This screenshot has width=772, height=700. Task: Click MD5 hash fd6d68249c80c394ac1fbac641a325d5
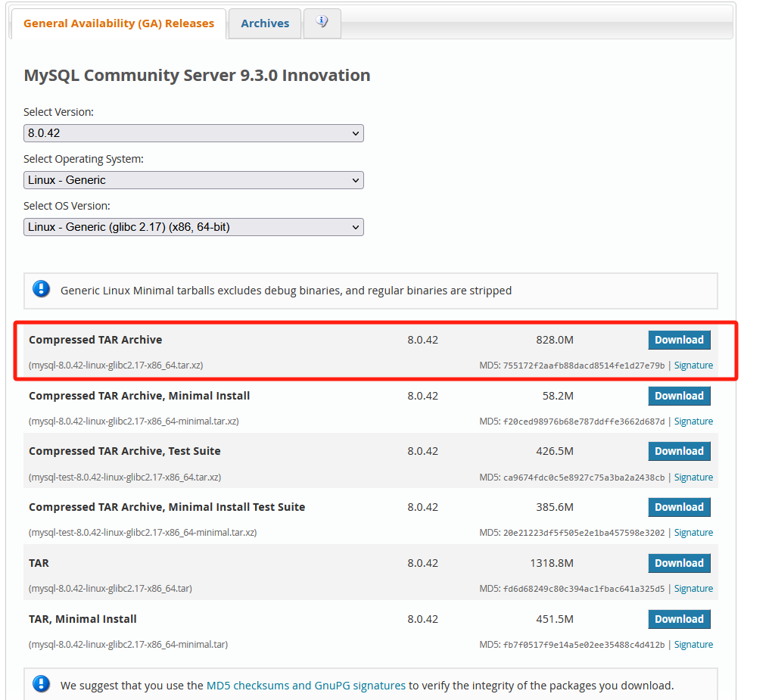(x=584, y=589)
